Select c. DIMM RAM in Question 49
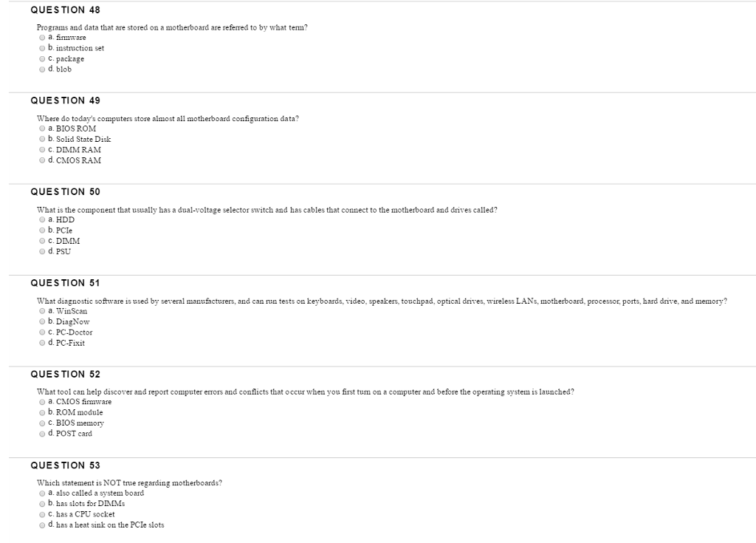 click(x=43, y=150)
